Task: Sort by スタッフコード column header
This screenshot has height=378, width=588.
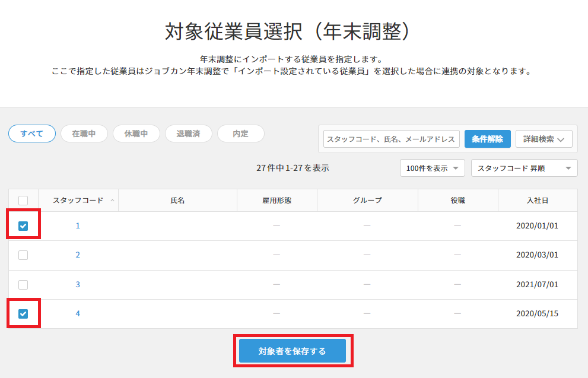Action: point(78,200)
